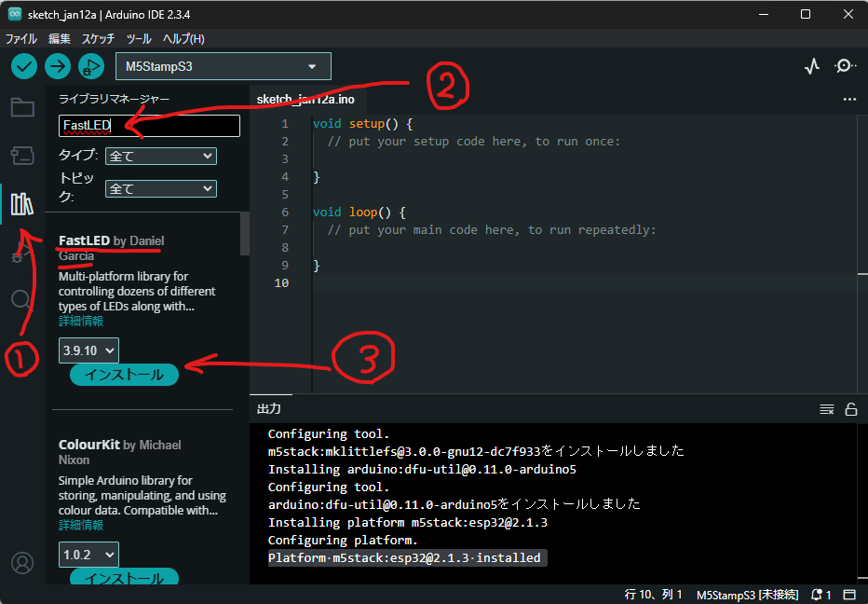Open the Debug sidebar panel
This screenshot has height=604, width=868.
tap(22, 252)
